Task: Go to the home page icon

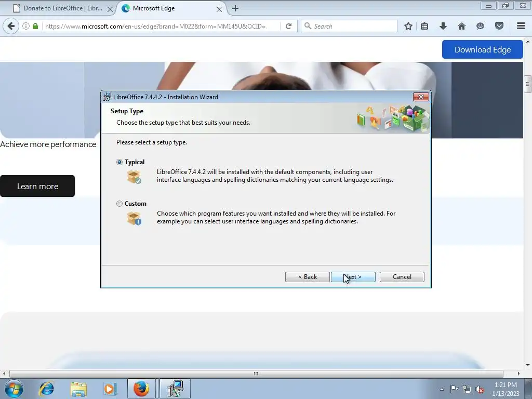Action: (x=462, y=26)
